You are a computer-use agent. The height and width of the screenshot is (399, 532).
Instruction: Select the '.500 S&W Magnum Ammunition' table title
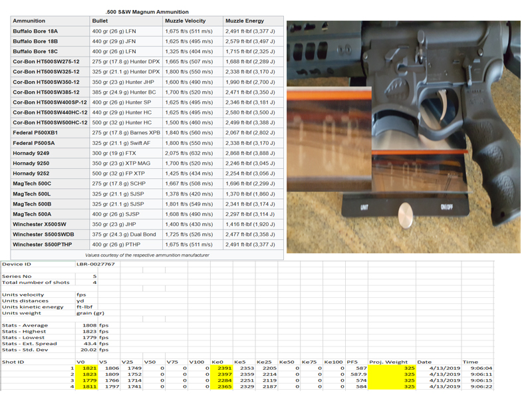pyautogui.click(x=147, y=12)
